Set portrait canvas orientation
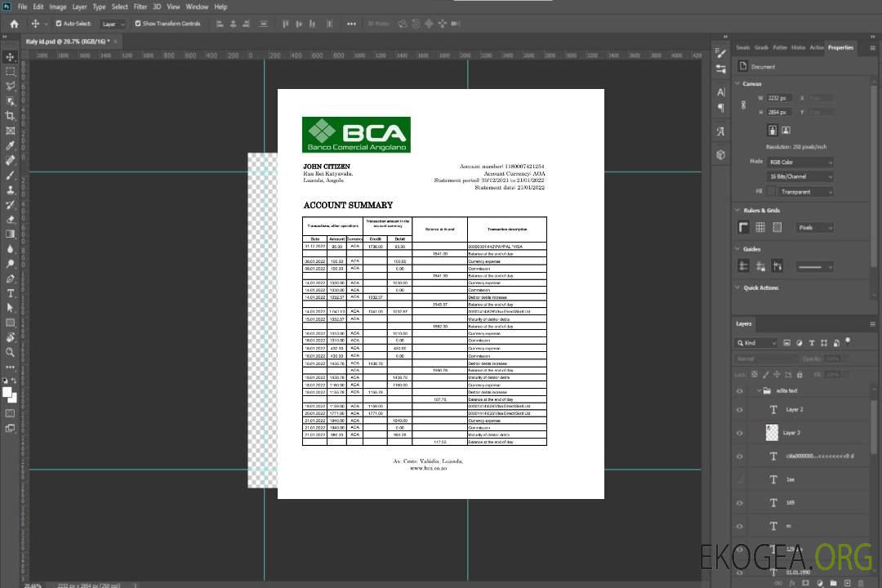882x588 pixels. pyautogui.click(x=773, y=131)
